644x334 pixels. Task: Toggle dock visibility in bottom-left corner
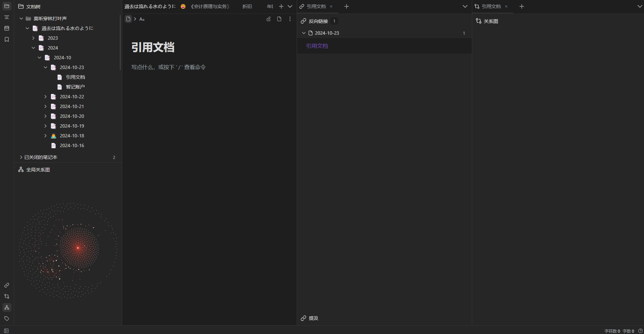[x=6, y=331]
